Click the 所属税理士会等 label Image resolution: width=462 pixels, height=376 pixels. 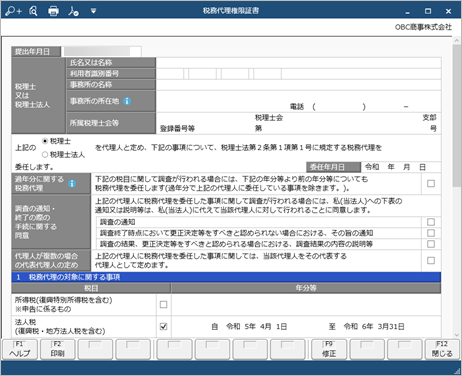(94, 123)
